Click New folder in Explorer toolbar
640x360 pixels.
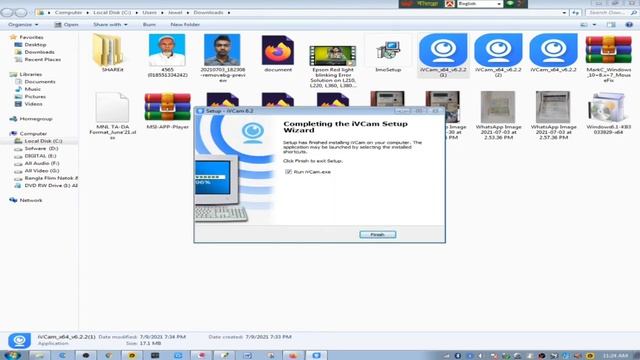pos(185,24)
